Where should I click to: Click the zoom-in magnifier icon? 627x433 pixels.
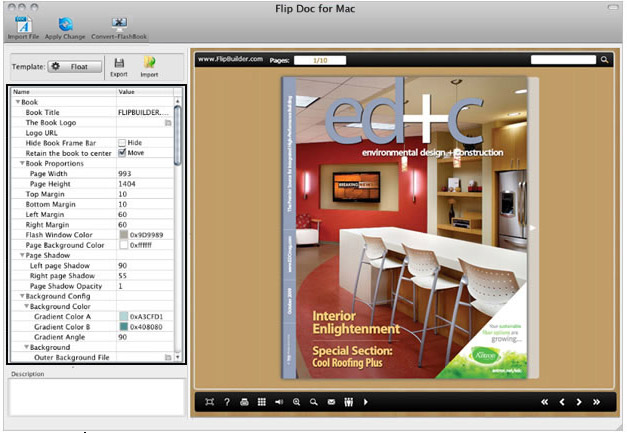tap(296, 402)
